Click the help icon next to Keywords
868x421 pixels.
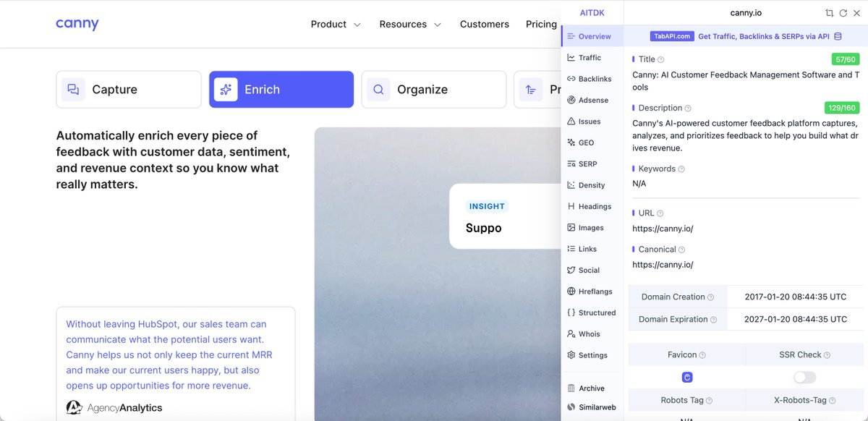[x=681, y=169]
